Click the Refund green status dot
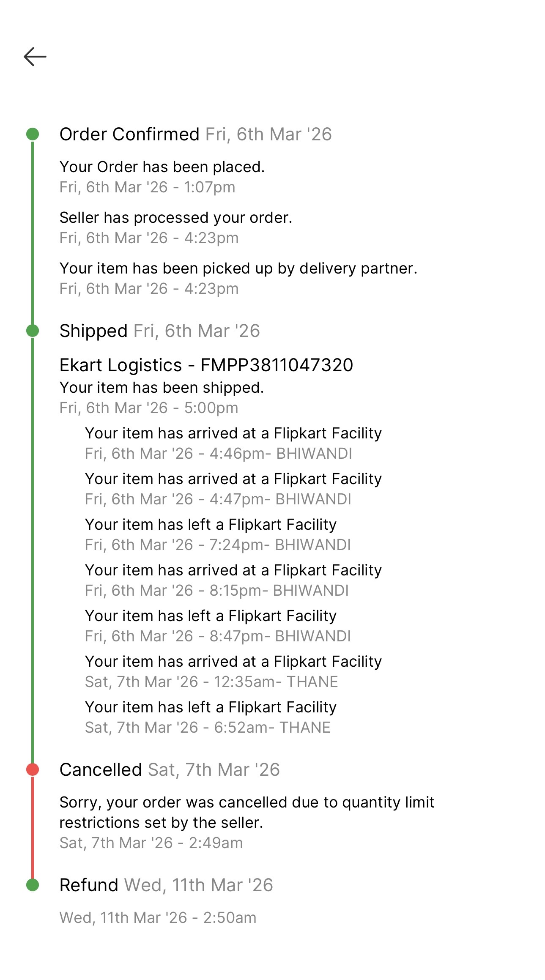 click(x=33, y=885)
